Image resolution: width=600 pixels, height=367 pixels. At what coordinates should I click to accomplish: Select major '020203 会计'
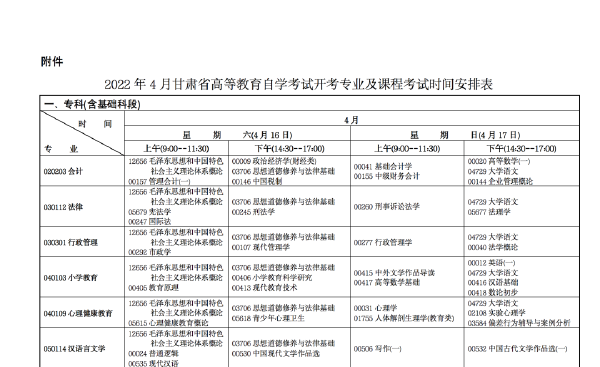click(63, 171)
